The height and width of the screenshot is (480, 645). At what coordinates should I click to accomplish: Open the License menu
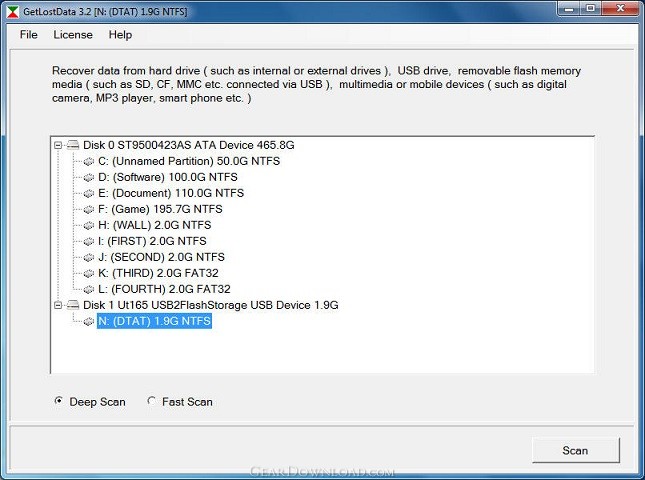click(x=73, y=35)
